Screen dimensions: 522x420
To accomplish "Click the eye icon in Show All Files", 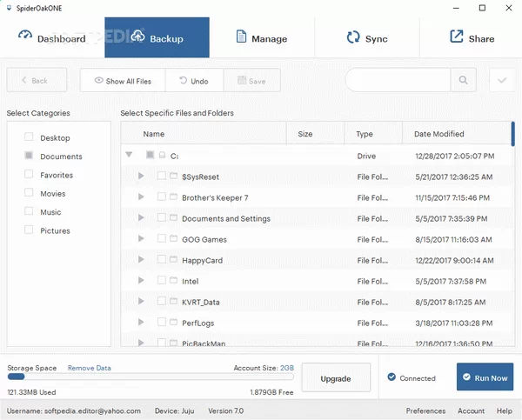I will coord(98,81).
